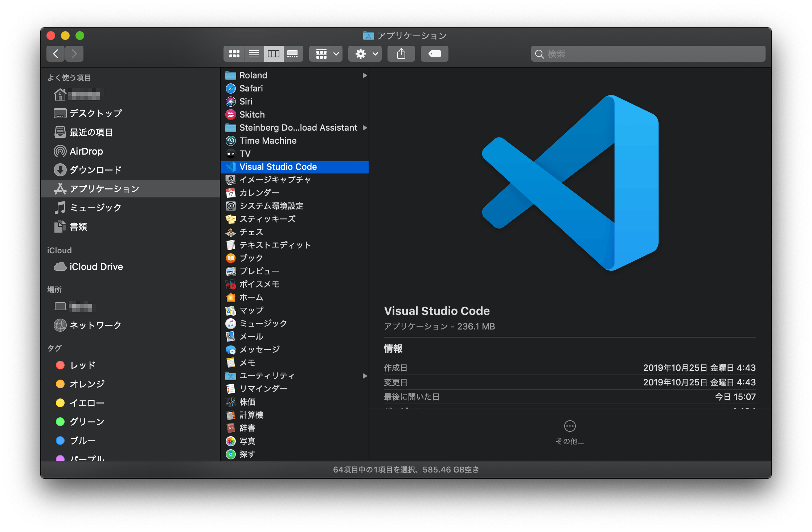Select Siri in the applications column
This screenshot has height=532, width=812.
click(x=246, y=101)
